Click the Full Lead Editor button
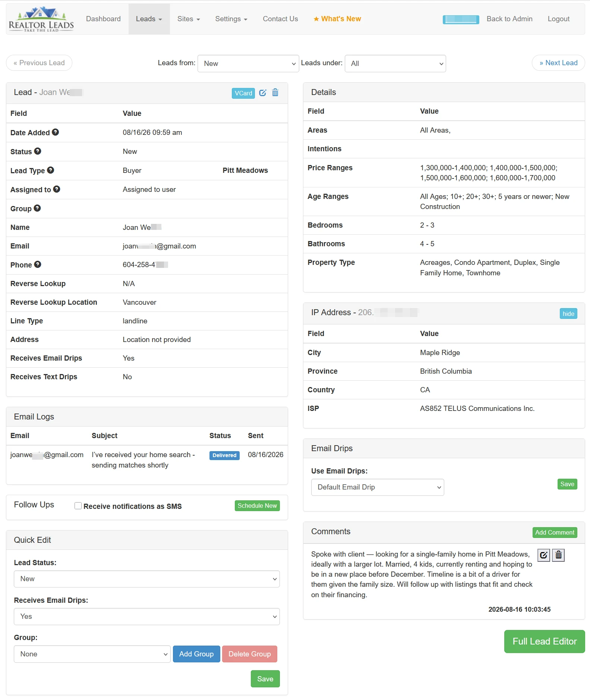The image size is (590, 700). coord(545,642)
